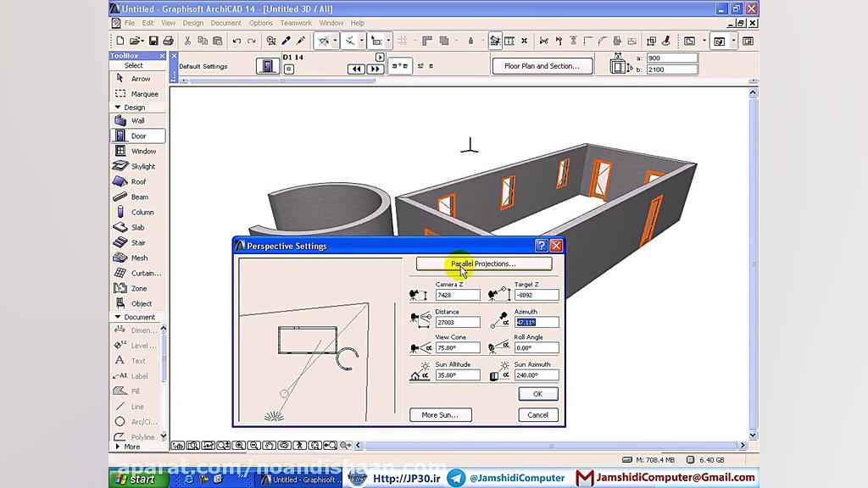Select the Object tool
This screenshot has height=488, width=868.
tap(137, 303)
